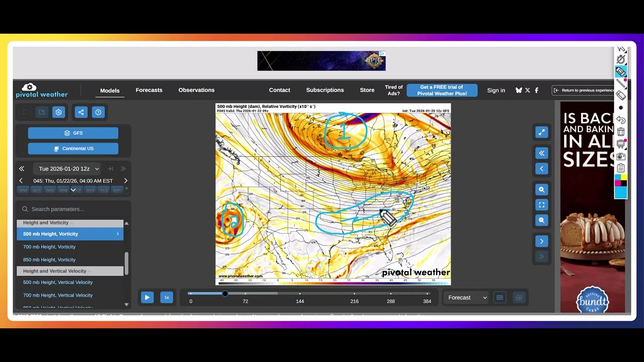Open the Epic Universe banner ad
Image resolution: width=644 pixels, height=362 pixels.
(321, 61)
